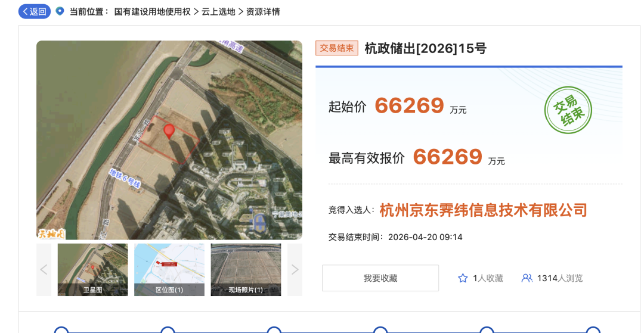Image resolution: width=644 pixels, height=333 pixels.
Task: Click the last timeline step circle
Action: [x=593, y=330]
